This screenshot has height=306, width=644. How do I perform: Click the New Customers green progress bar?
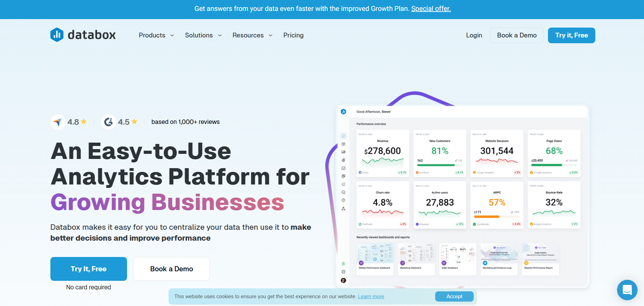[436, 165]
